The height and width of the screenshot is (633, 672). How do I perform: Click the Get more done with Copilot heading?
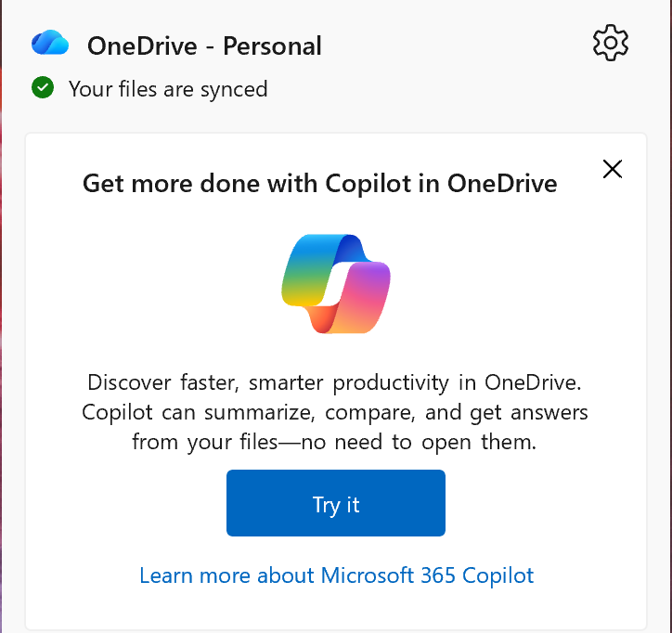coord(319,183)
